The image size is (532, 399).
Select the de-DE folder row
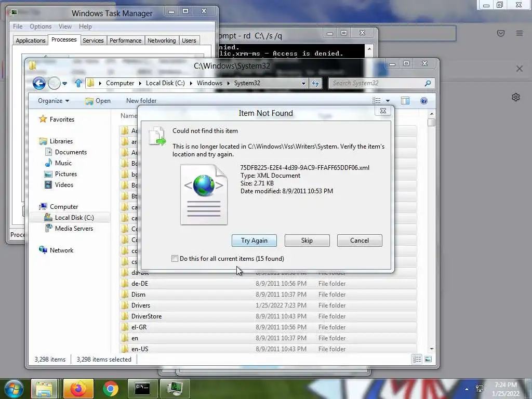pyautogui.click(x=268, y=284)
